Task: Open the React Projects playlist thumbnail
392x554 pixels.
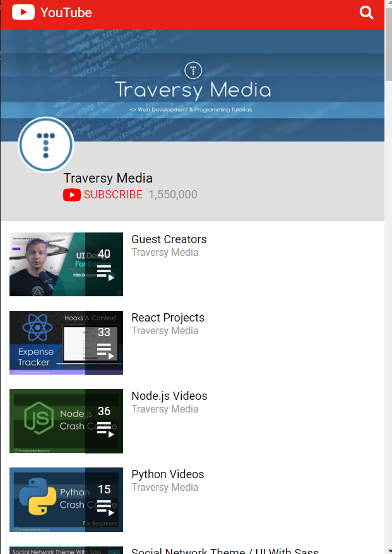Action: click(x=66, y=343)
